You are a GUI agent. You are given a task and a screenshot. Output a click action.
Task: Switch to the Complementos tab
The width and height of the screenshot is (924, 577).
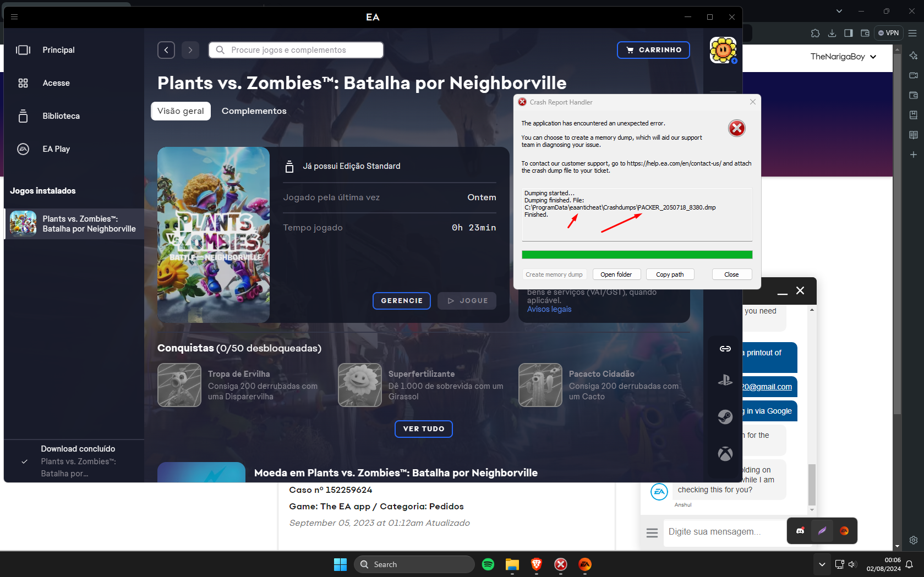(254, 111)
